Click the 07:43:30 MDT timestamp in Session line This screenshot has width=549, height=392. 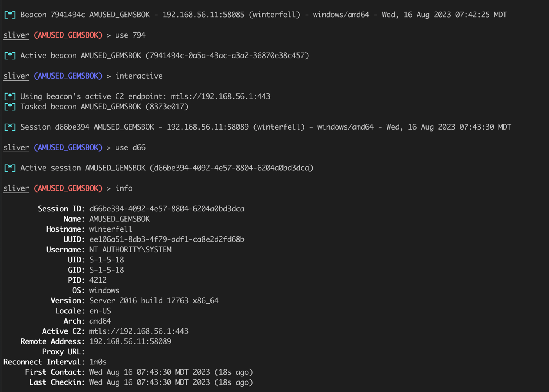[485, 127]
